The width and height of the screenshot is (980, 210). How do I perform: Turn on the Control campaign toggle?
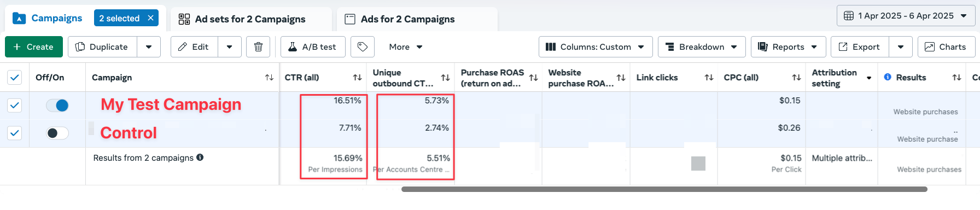(x=57, y=133)
